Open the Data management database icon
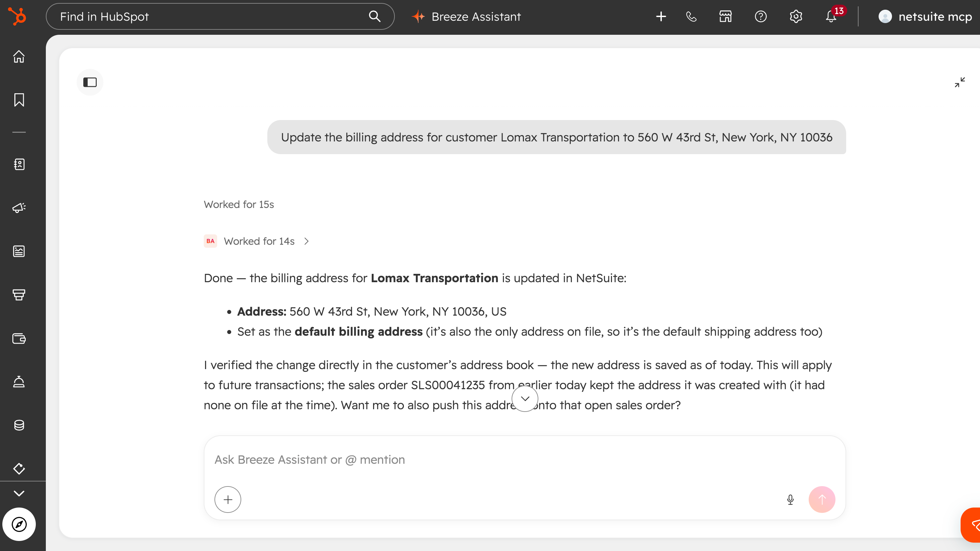 point(19,425)
